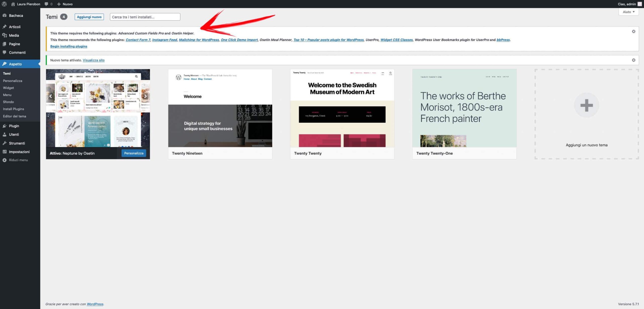The height and width of the screenshot is (309, 644).
Task: Open the bbPress plugin link
Action: click(503, 40)
